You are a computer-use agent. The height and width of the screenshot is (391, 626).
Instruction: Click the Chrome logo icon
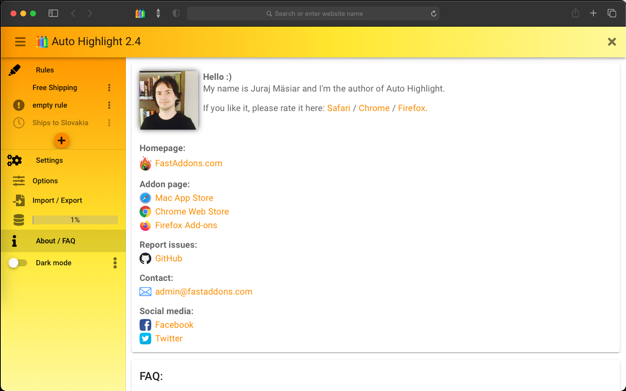pyautogui.click(x=145, y=212)
